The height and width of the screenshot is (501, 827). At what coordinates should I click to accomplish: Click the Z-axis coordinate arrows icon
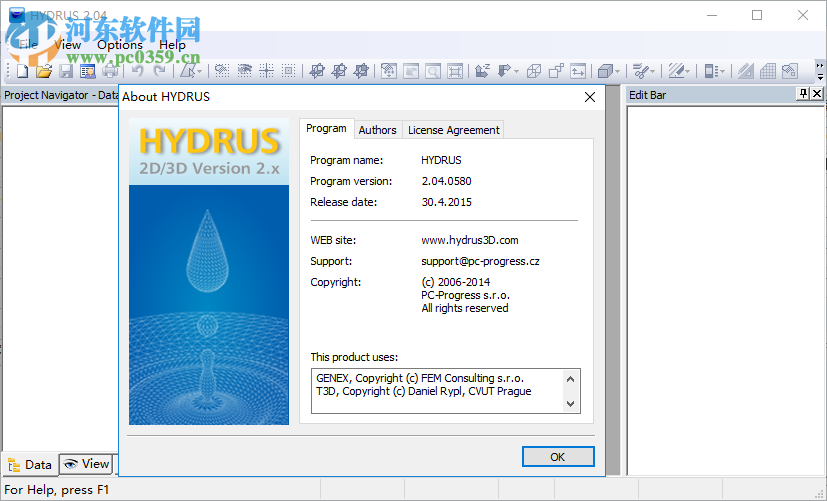(483, 71)
